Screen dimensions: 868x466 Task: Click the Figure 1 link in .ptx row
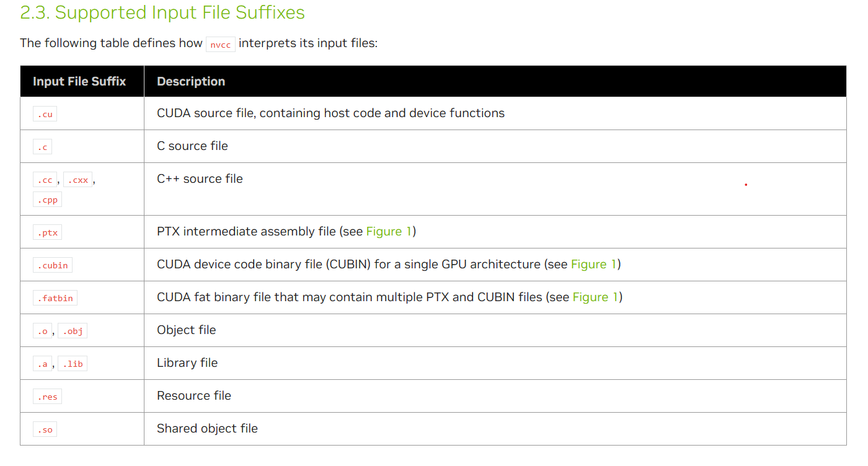click(x=389, y=232)
